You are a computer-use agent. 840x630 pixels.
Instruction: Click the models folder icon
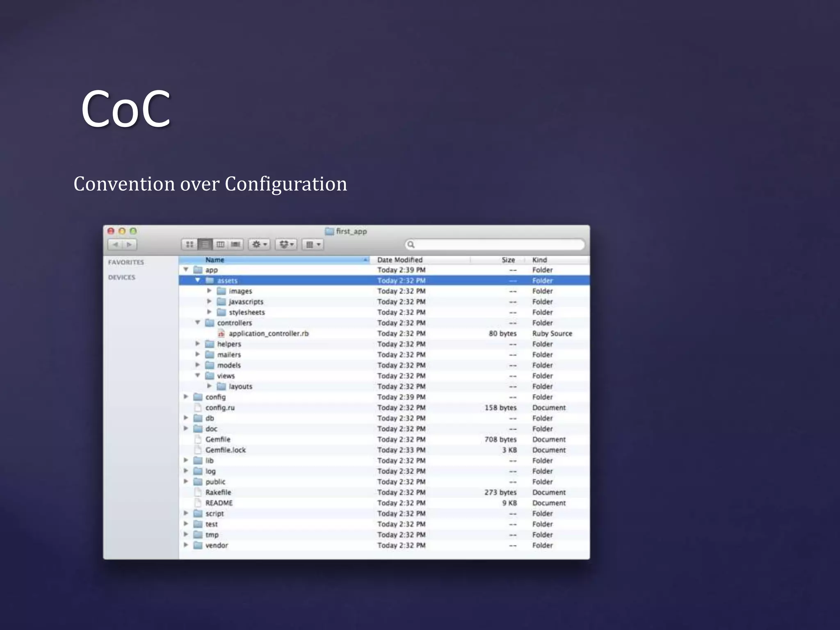coord(210,365)
